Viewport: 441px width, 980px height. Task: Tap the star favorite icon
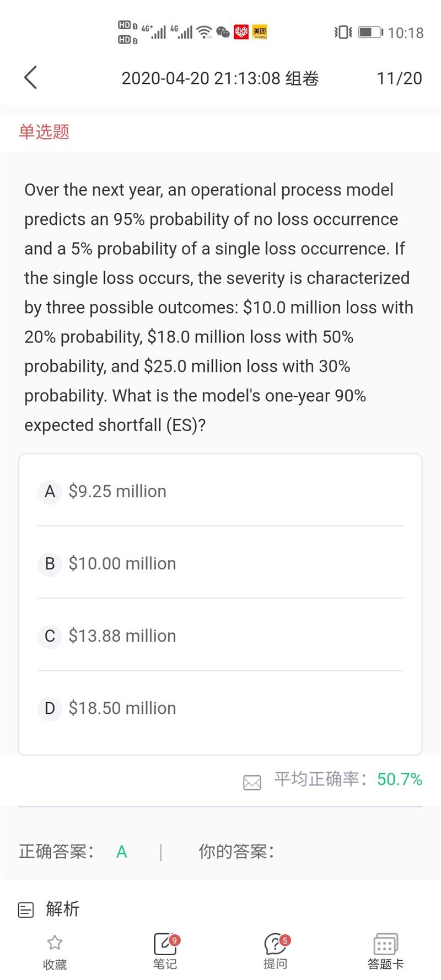tap(55, 943)
